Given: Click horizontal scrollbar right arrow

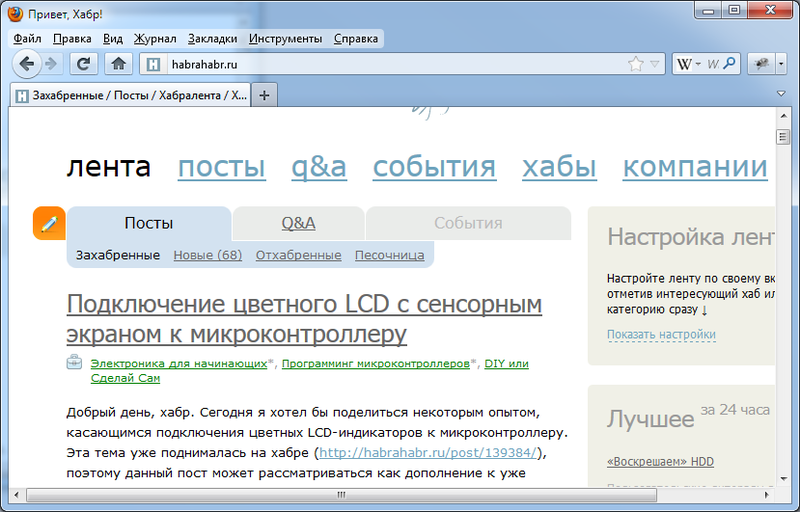Looking at the screenshot, I should point(767,495).
